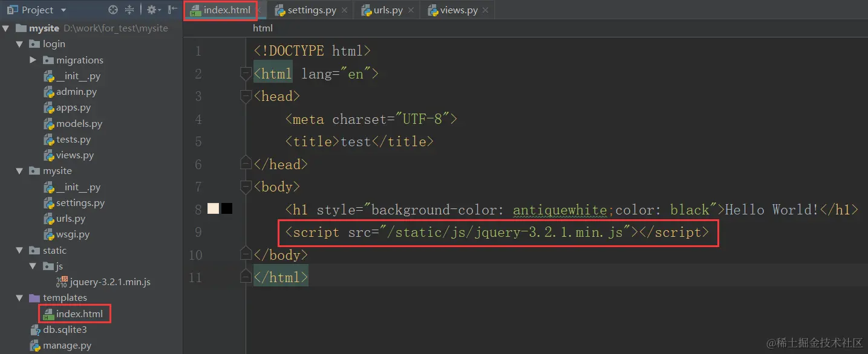Fold the head tag at line 3
Image resolution: width=868 pixels, height=354 pixels.
point(246,97)
